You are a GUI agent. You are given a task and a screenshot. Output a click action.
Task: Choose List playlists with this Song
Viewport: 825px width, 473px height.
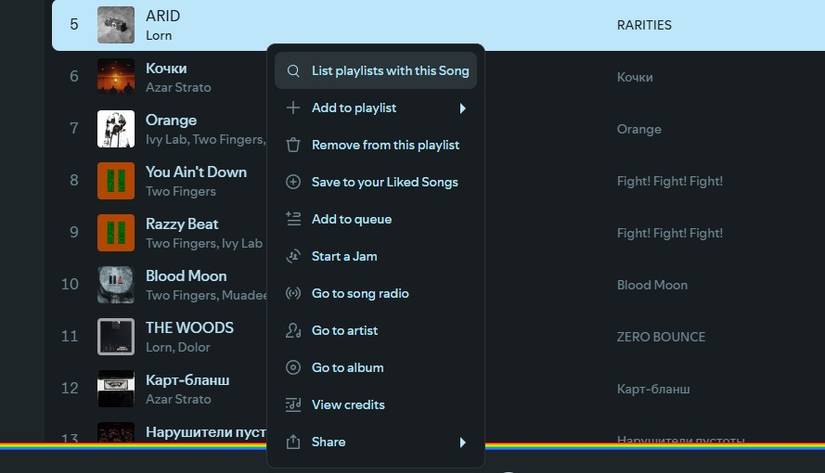pyautogui.click(x=376, y=71)
